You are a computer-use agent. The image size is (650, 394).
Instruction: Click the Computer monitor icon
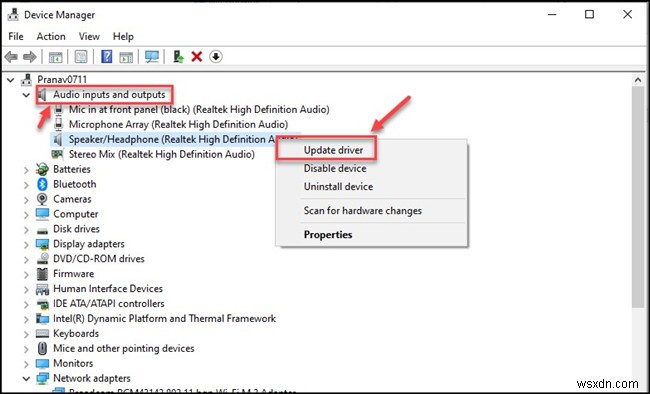pyautogui.click(x=42, y=214)
